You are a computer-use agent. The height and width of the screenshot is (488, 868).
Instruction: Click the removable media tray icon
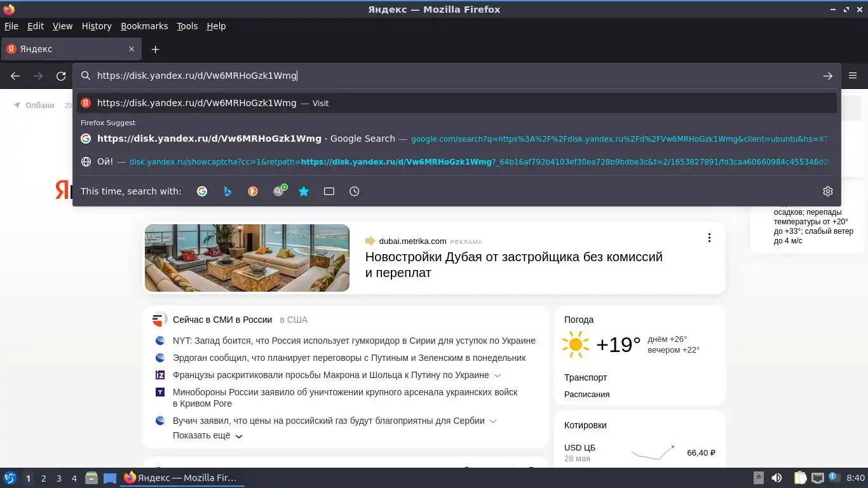click(x=759, y=478)
